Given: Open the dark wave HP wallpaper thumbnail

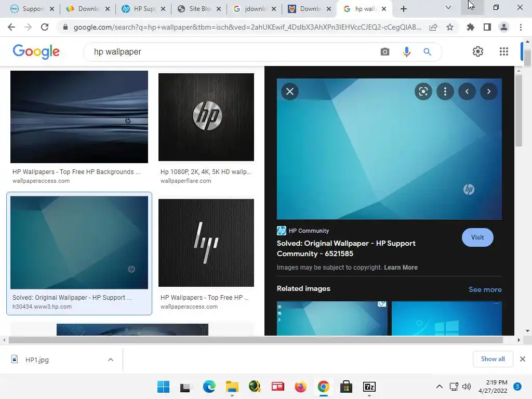Looking at the screenshot, I should click(79, 117).
